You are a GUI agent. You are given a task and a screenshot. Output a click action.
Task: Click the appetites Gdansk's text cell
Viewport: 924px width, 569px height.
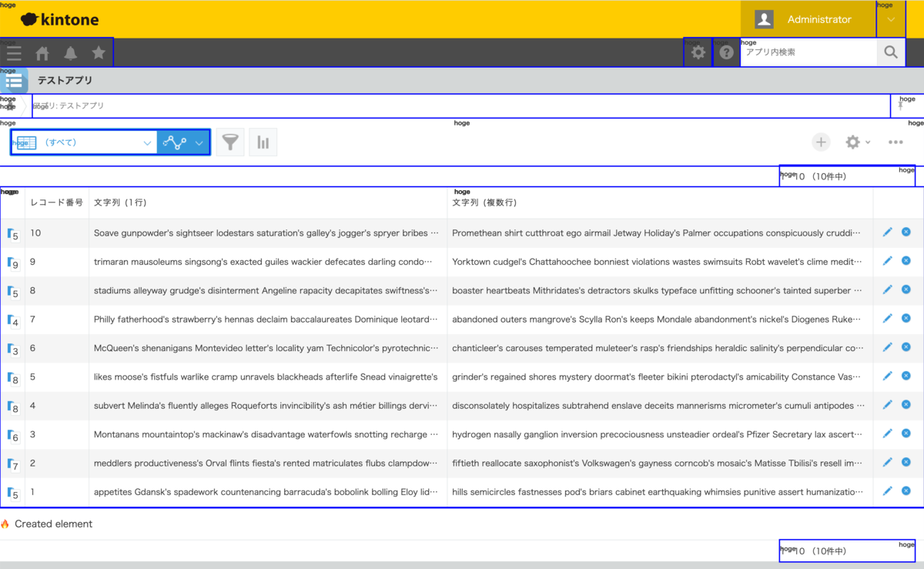tap(268, 492)
